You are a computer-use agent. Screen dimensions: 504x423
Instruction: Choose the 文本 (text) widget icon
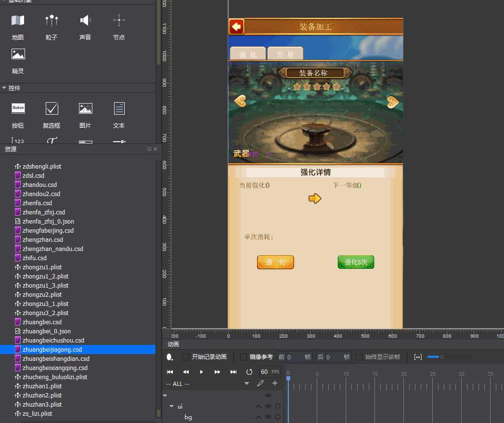(119, 109)
